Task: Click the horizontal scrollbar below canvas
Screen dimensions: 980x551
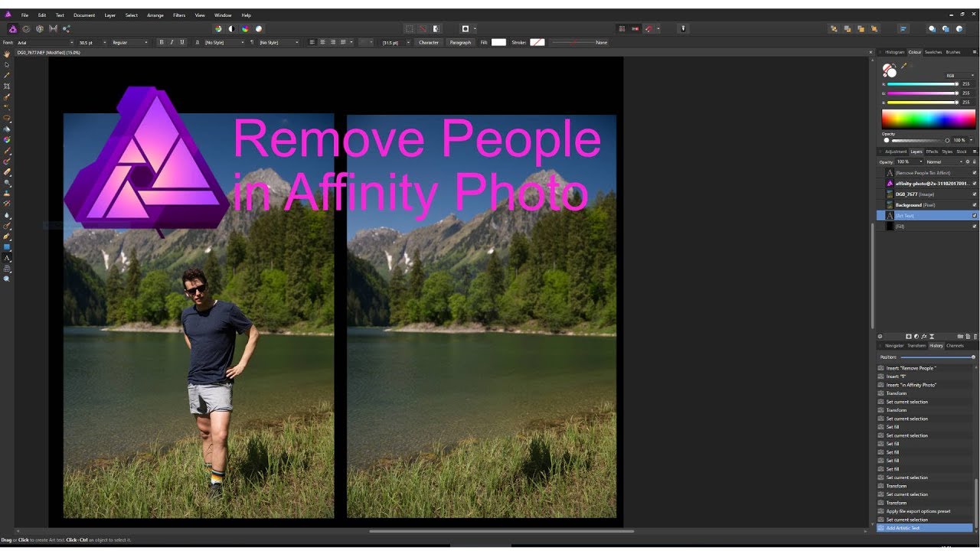Action: 501,531
